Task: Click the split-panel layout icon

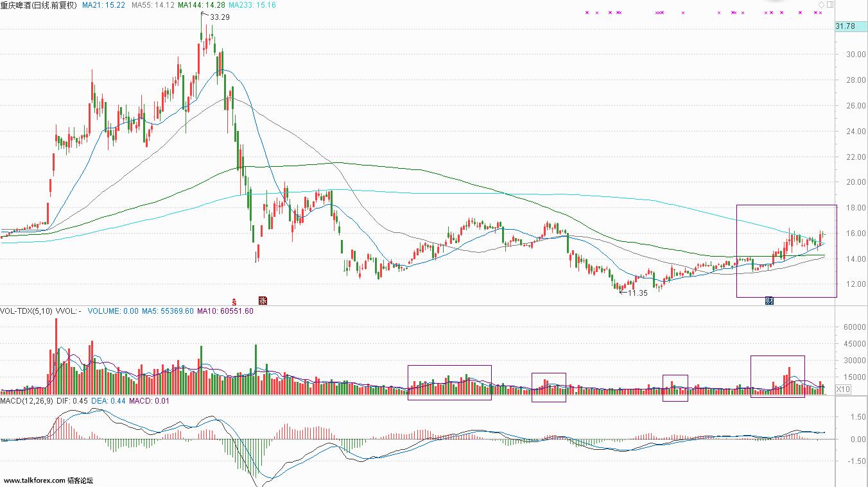Action: pyautogui.click(x=830, y=5)
